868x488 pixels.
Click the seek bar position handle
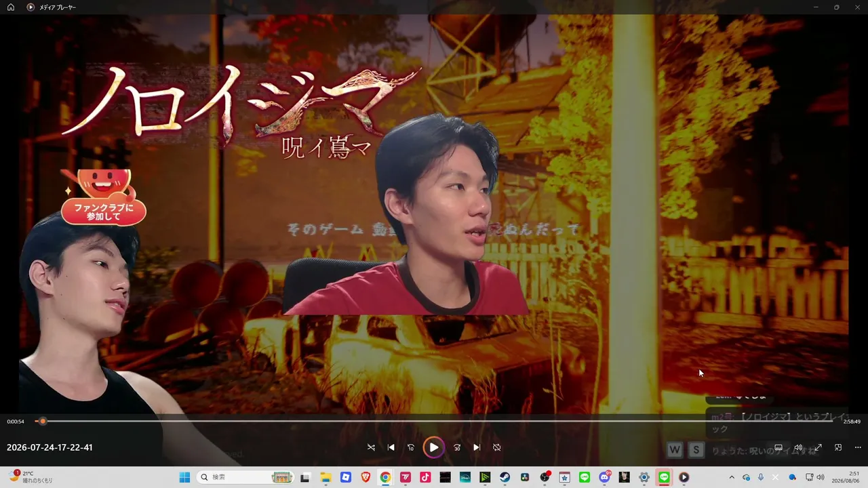click(42, 421)
